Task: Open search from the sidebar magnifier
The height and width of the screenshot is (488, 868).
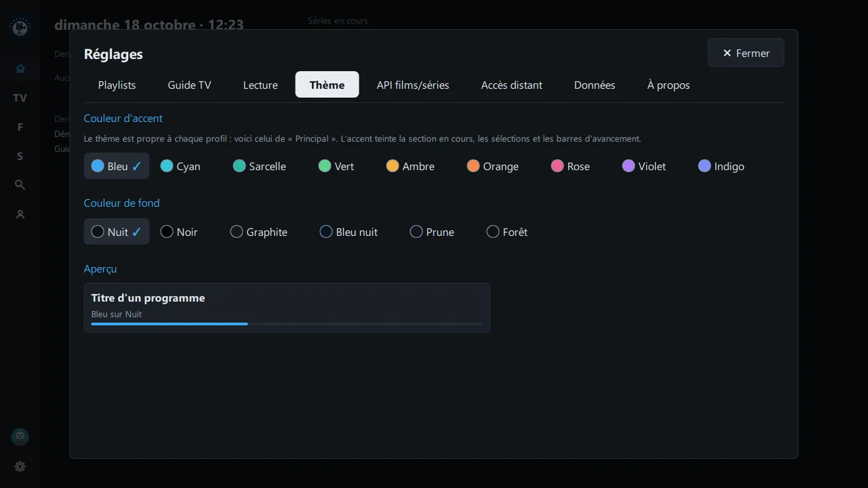Action: tap(20, 185)
